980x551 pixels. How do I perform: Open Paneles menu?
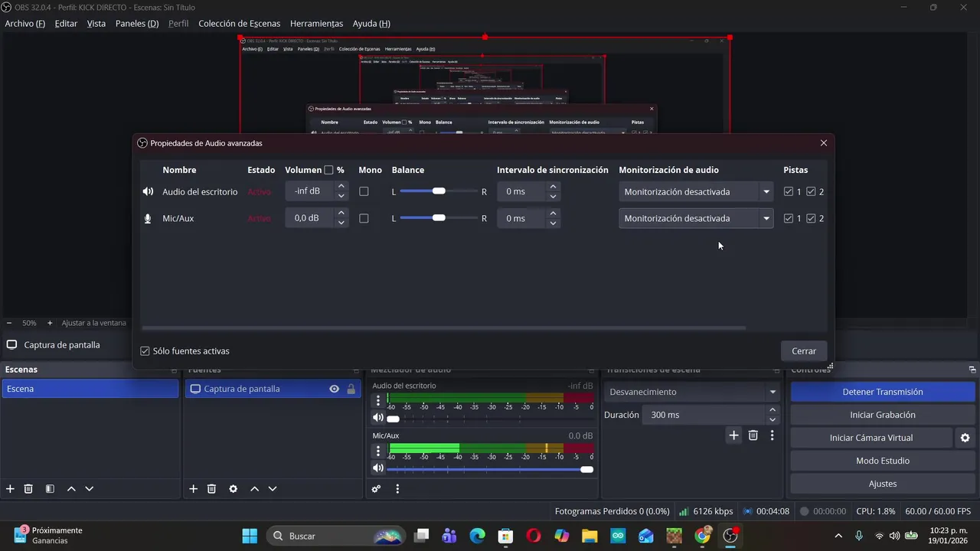click(x=137, y=24)
